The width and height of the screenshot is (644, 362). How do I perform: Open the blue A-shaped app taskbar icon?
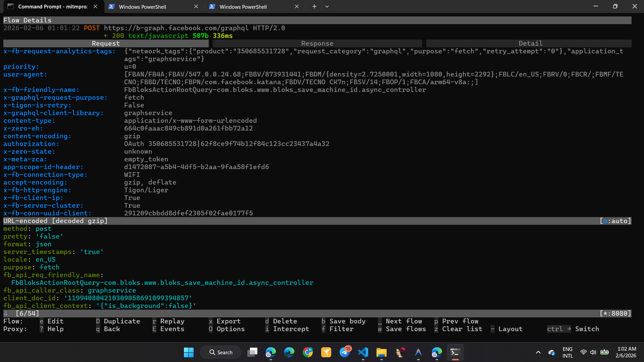pyautogui.click(x=418, y=352)
